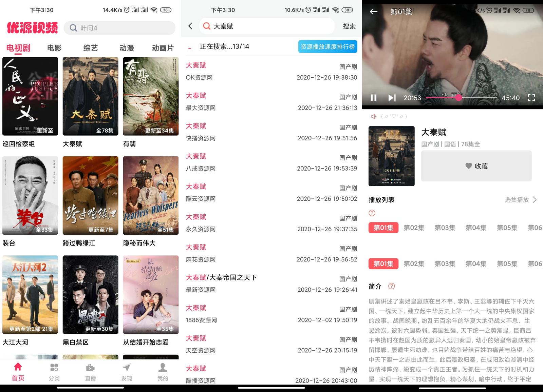This screenshot has height=392, width=543.
Task: Click the question mark icon beside 简介
Action: [391, 286]
